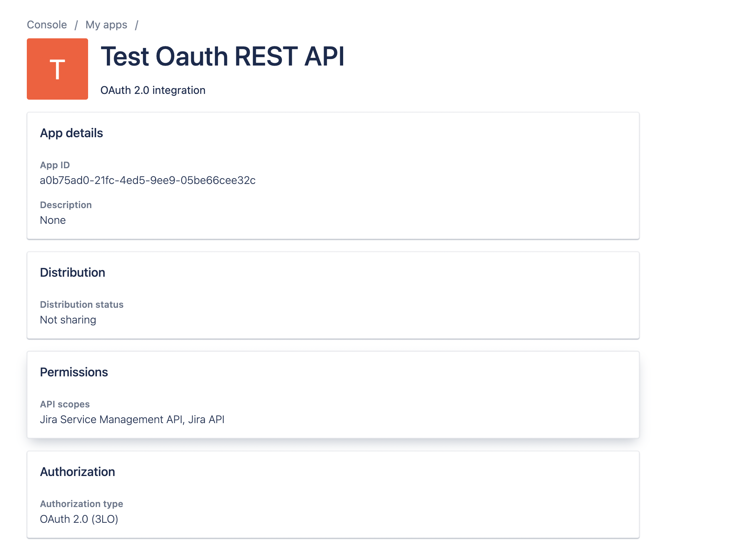Click the Authorization type label
The height and width of the screenshot is (545, 756).
pyautogui.click(x=82, y=504)
